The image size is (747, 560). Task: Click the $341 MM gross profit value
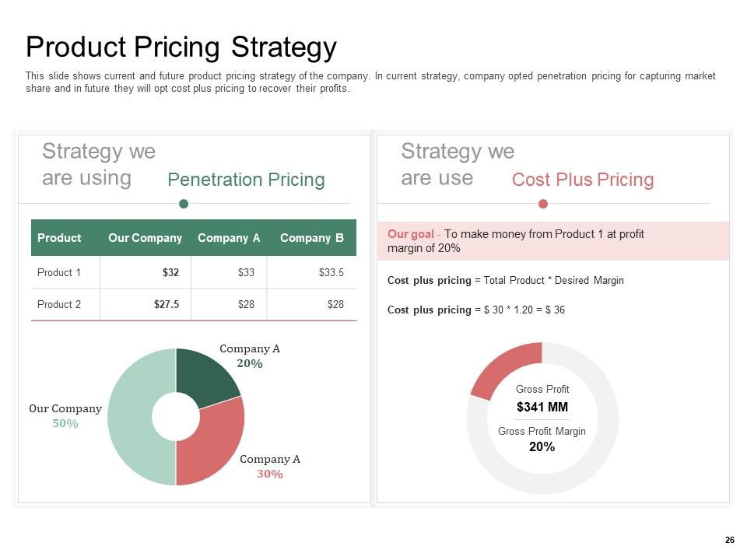(x=542, y=407)
